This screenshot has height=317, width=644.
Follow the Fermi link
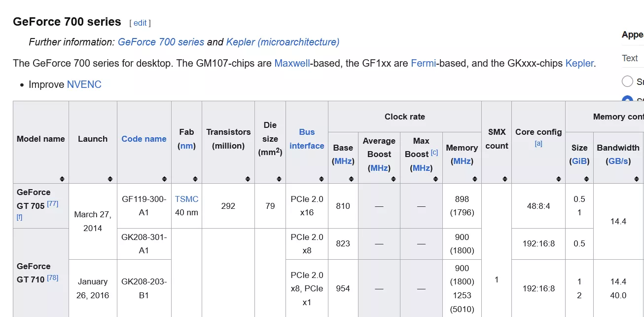423,63
